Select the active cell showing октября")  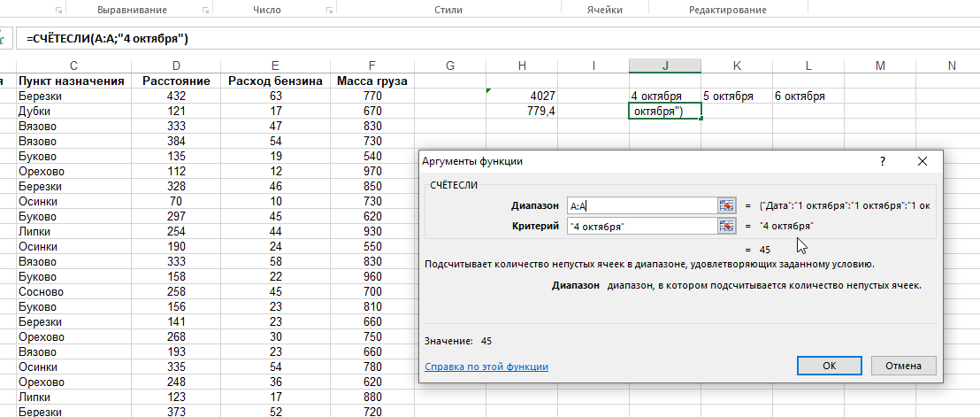[x=665, y=112]
